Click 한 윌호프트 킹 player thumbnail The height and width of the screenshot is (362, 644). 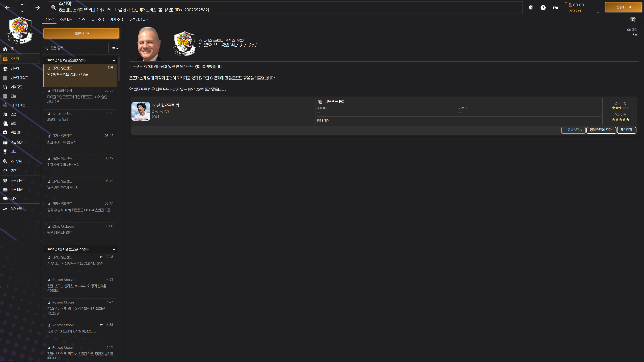141,111
